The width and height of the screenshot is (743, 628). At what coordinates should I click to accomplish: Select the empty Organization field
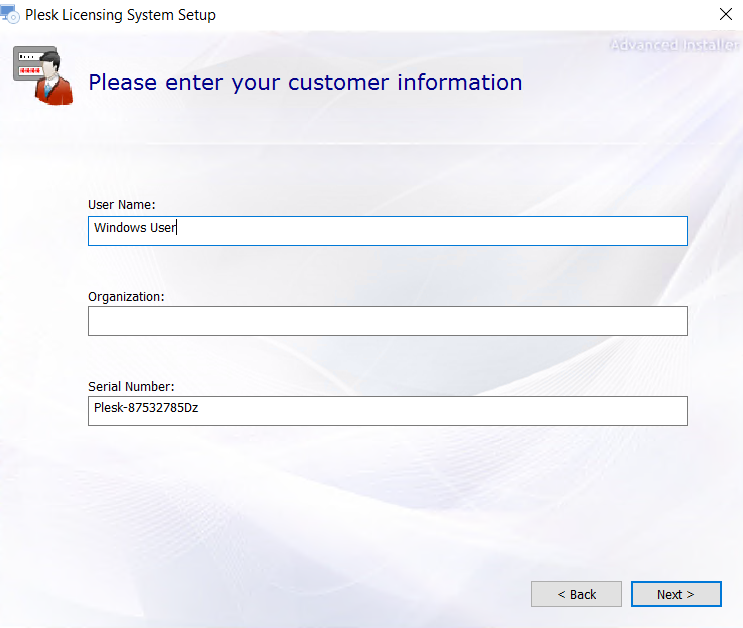[x=388, y=321]
